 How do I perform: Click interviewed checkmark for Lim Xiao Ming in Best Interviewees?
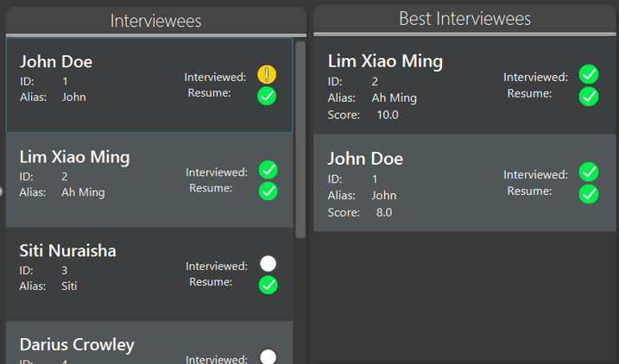[589, 74]
